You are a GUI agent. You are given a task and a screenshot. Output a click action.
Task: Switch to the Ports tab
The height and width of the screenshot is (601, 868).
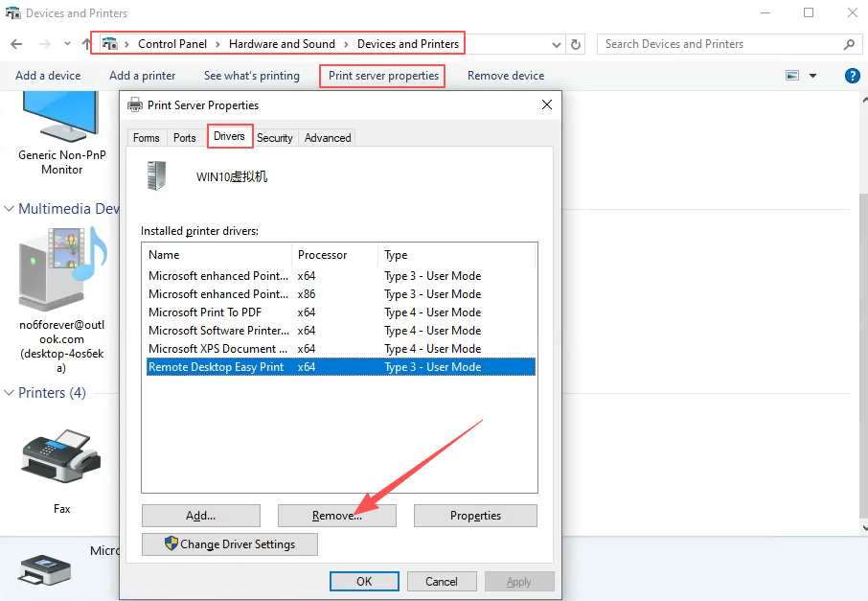coord(184,138)
